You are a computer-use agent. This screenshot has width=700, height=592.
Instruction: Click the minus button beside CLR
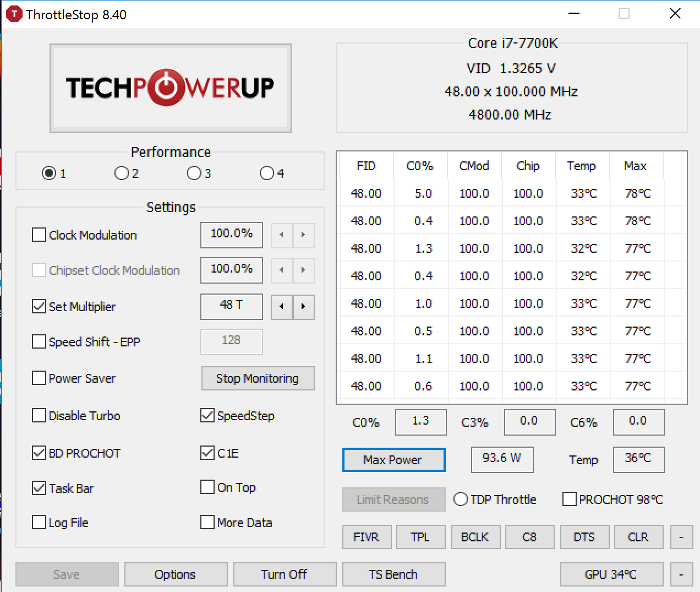(681, 537)
